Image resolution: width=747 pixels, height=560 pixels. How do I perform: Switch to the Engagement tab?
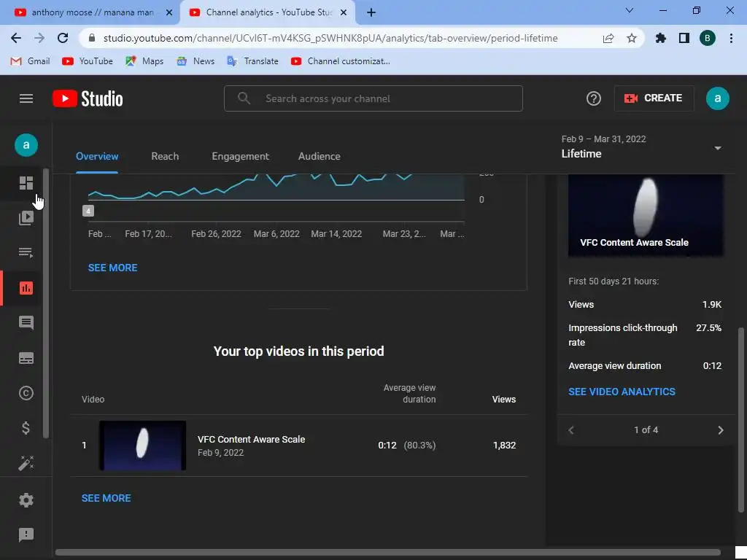240,156
